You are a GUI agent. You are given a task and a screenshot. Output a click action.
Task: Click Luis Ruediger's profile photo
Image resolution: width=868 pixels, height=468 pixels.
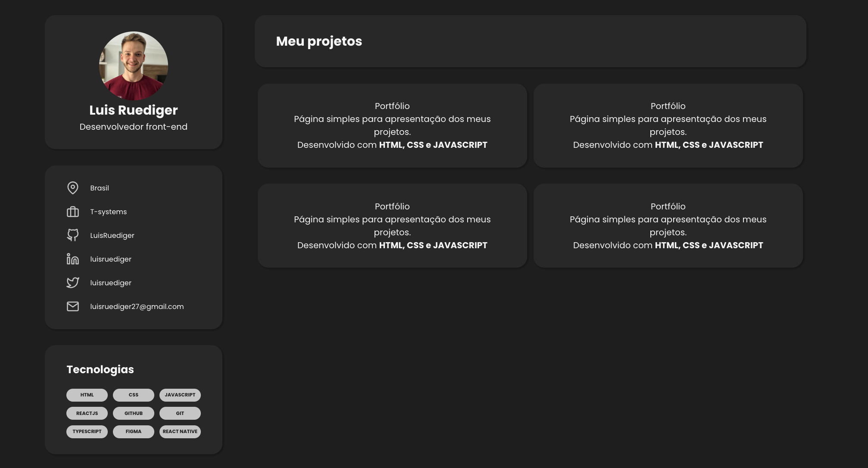[134, 66]
